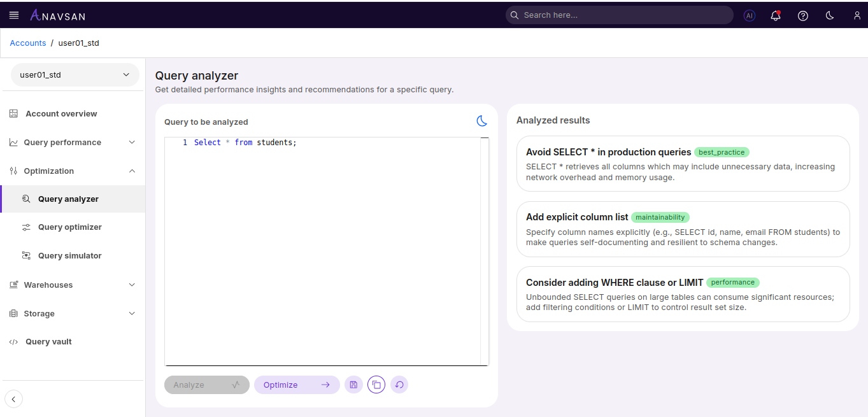This screenshot has width=868, height=417.
Task: Open the notifications bell with red badge
Action: point(775,15)
